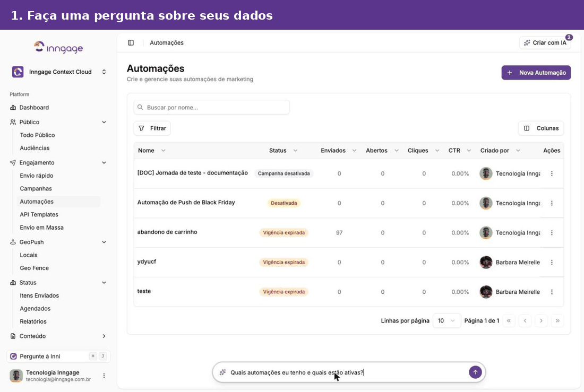This screenshot has height=392, width=584.
Task: Click the Desativada status badge
Action: click(x=284, y=203)
